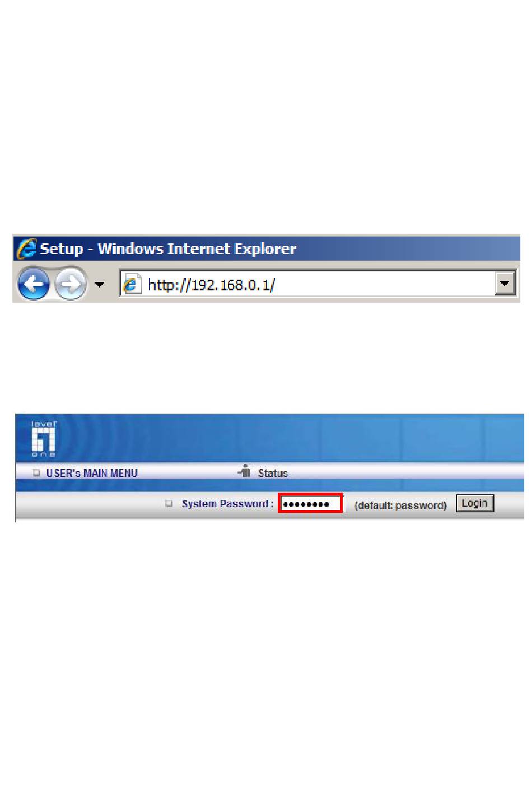Click the address bar showing http://192.168.0.1/
The image size is (532, 792).
[x=317, y=284]
